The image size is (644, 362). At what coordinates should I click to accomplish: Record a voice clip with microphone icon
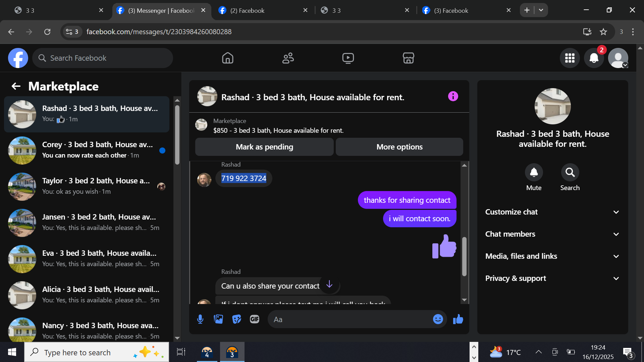click(200, 319)
